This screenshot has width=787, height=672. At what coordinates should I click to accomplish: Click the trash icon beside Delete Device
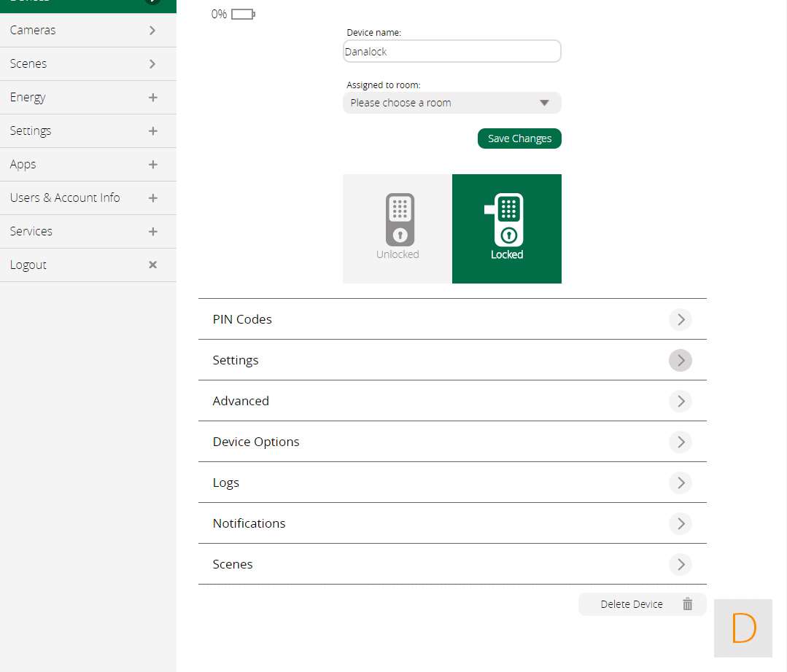(x=687, y=604)
